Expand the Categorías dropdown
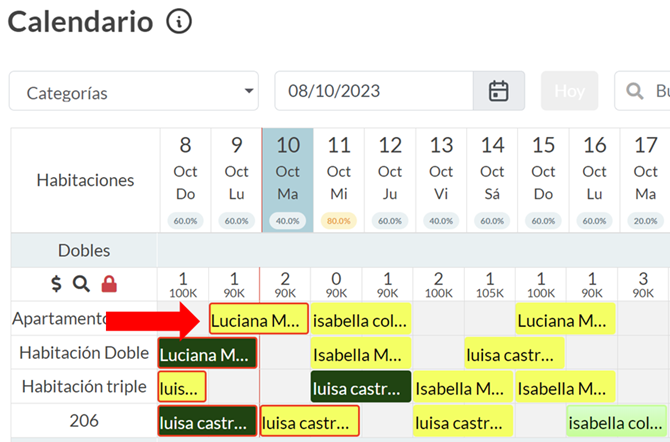670x442 pixels. pyautogui.click(x=134, y=92)
